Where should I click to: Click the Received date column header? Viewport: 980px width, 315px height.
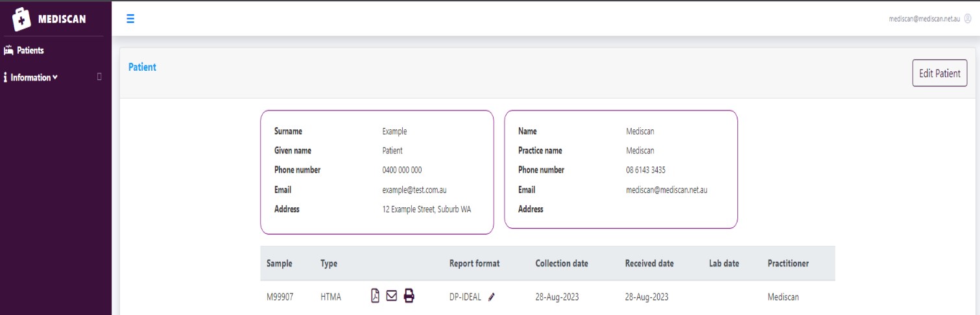pos(649,263)
